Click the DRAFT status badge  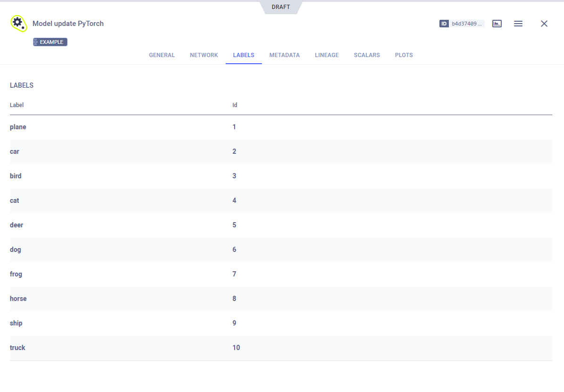pyautogui.click(x=281, y=7)
